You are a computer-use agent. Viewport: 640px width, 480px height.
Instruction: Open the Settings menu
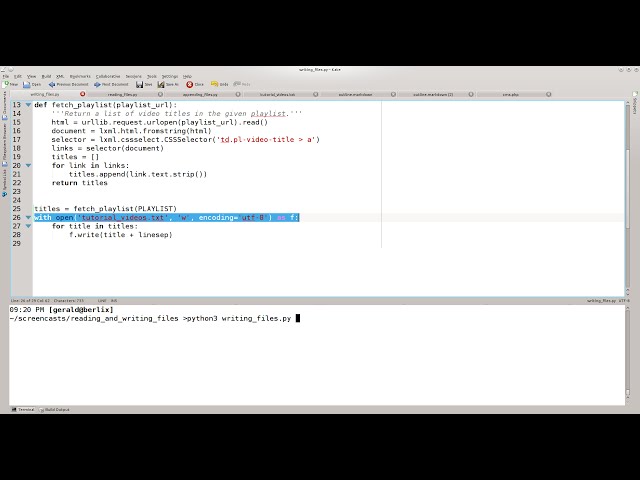point(170,76)
